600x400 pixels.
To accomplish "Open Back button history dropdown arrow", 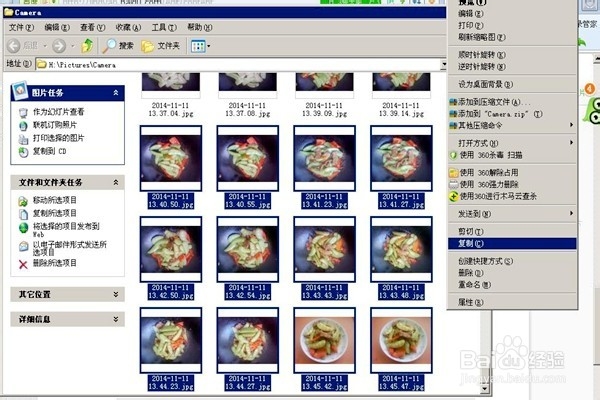I will tap(45, 46).
